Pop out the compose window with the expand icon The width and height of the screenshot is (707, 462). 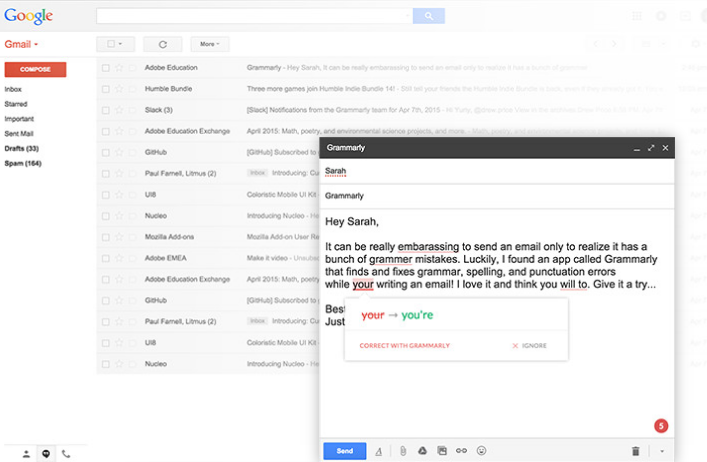[651, 148]
